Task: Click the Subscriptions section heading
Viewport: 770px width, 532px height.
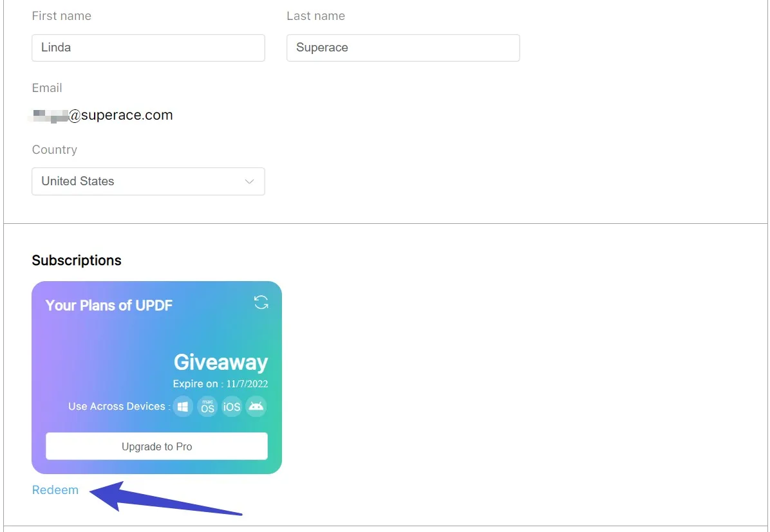Action: click(x=77, y=260)
